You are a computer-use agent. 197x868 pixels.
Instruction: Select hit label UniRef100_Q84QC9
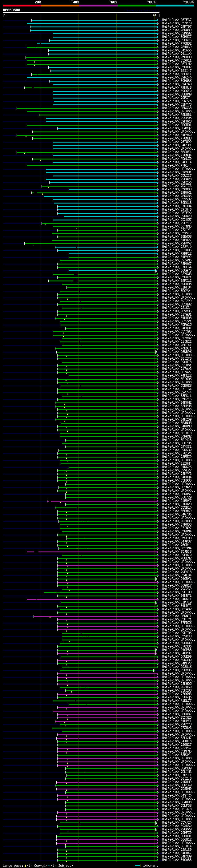pos(176,47)
